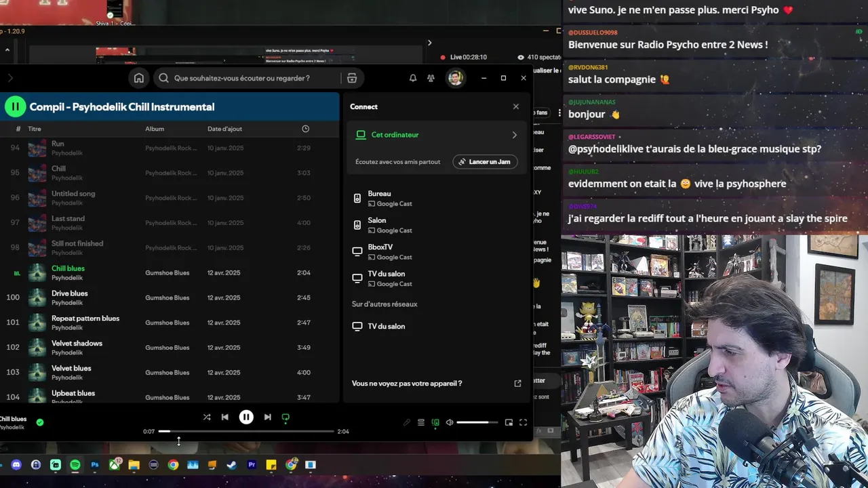Open Sticky Notes from the taskbar
868x488 pixels.
271,465
